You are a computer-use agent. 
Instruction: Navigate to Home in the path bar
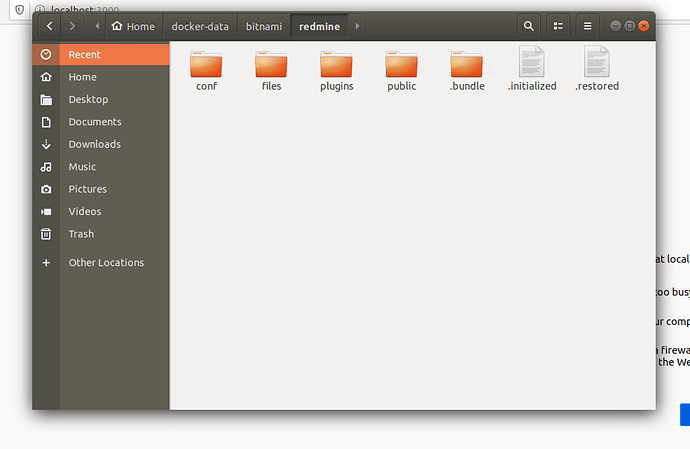(134, 26)
